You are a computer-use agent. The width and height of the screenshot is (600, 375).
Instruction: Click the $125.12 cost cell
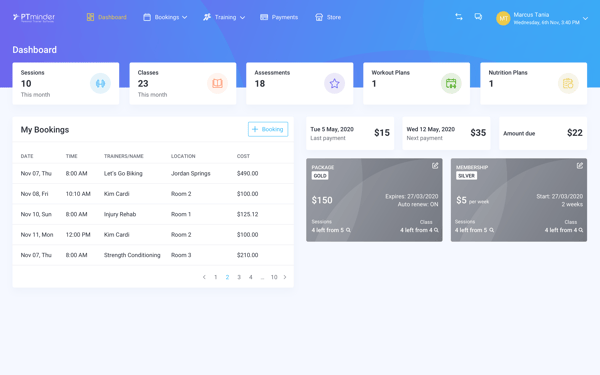(248, 214)
